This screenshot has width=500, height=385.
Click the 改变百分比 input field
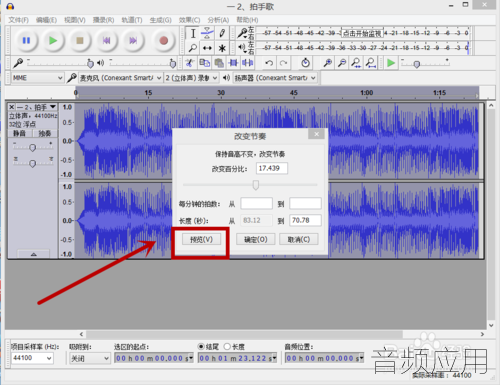click(x=272, y=168)
